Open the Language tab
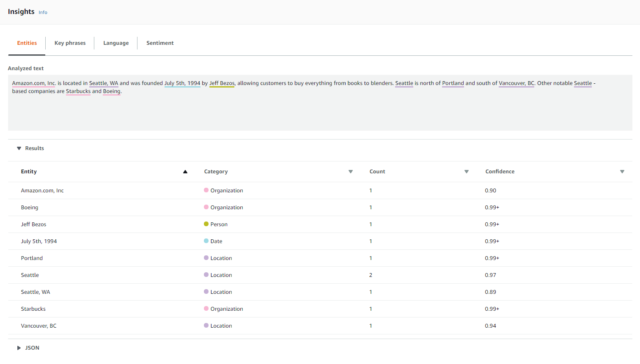Image resolution: width=640 pixels, height=364 pixels. click(116, 43)
